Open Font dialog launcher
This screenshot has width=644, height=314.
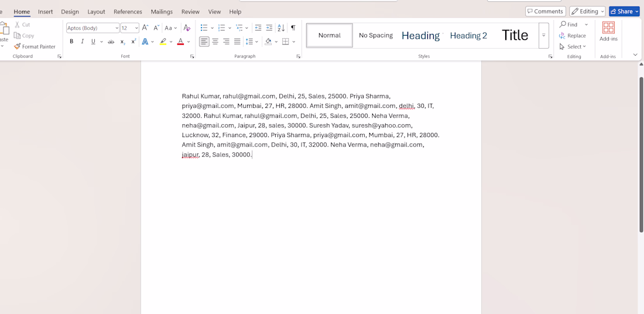pyautogui.click(x=192, y=56)
